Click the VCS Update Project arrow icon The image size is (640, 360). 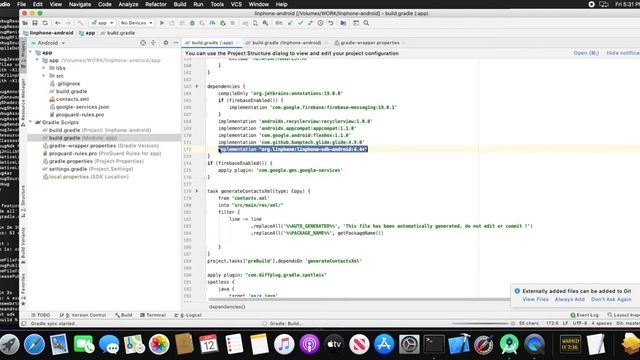point(290,23)
